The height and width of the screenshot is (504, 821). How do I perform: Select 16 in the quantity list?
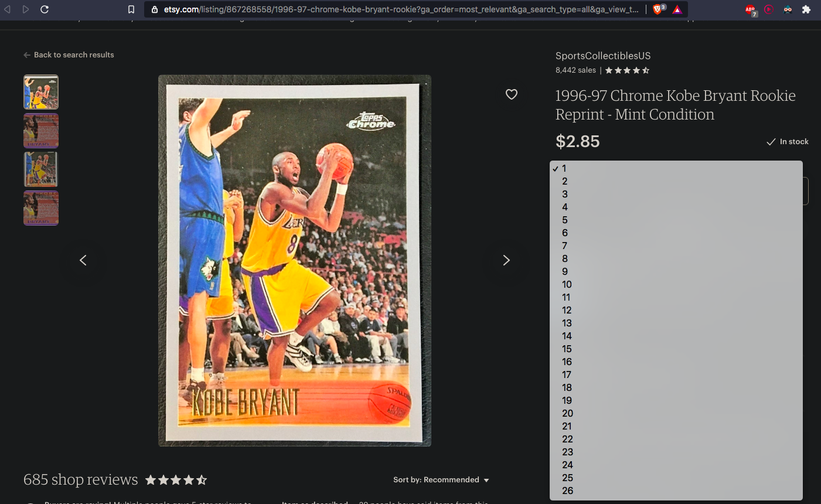click(x=676, y=362)
